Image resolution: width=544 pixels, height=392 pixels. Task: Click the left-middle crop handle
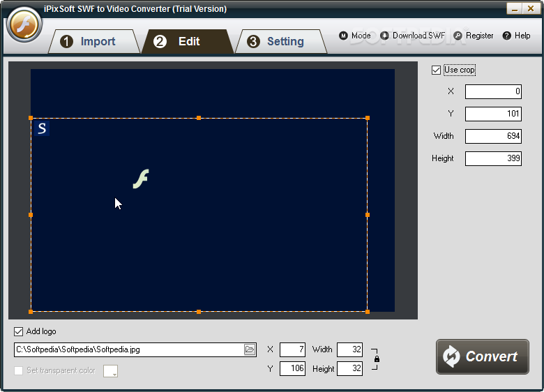(31, 215)
